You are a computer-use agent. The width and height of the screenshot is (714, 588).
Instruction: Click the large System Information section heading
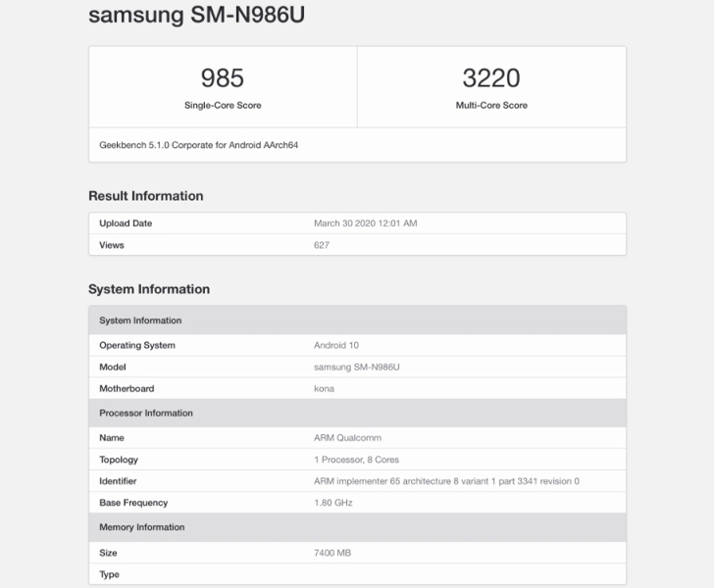point(149,289)
